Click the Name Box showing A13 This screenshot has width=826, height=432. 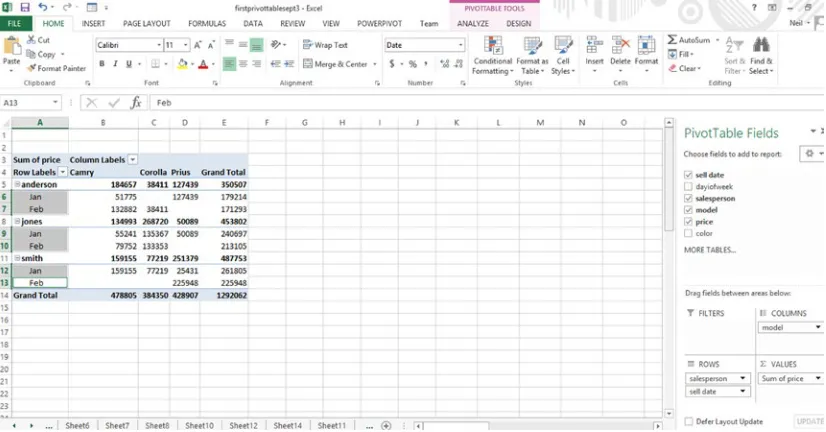(x=31, y=103)
